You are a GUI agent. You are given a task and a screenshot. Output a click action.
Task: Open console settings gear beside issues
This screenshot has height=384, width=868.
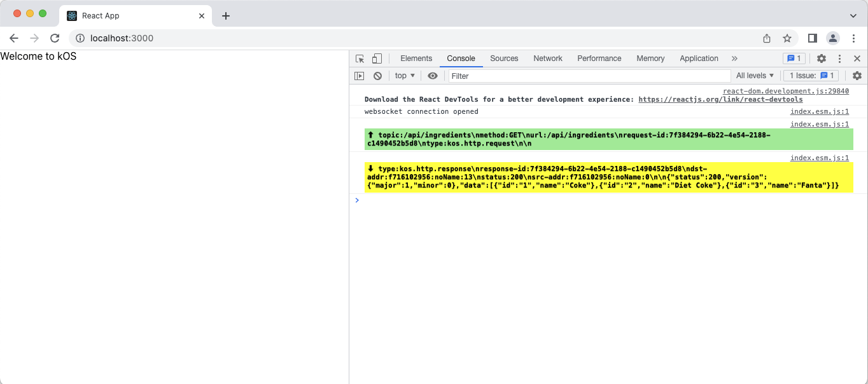pos(857,76)
